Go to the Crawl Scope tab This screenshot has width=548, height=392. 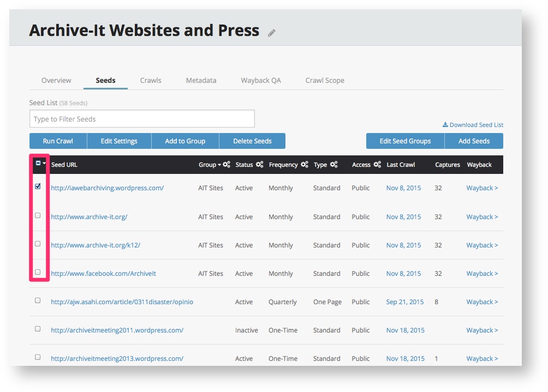click(x=325, y=80)
